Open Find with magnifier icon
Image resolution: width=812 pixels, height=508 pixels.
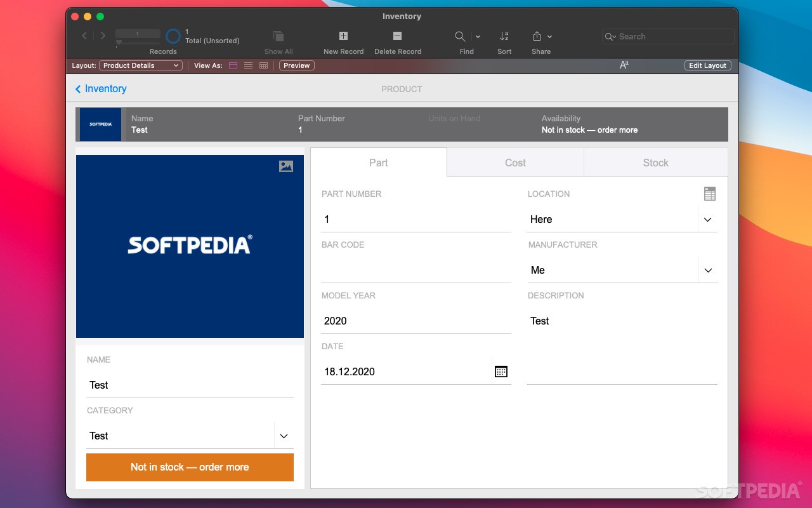pos(461,36)
